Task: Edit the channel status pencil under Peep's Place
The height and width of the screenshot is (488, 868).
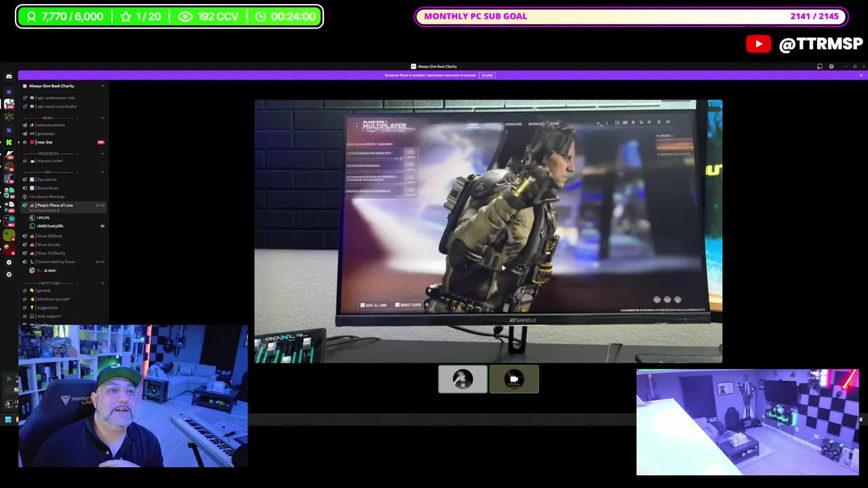Action: 58,211
